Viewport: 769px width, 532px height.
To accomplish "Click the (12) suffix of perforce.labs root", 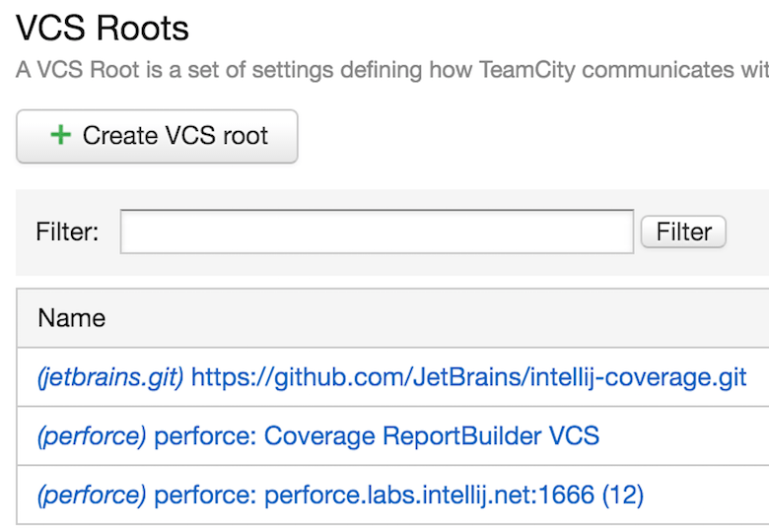I will (x=622, y=495).
